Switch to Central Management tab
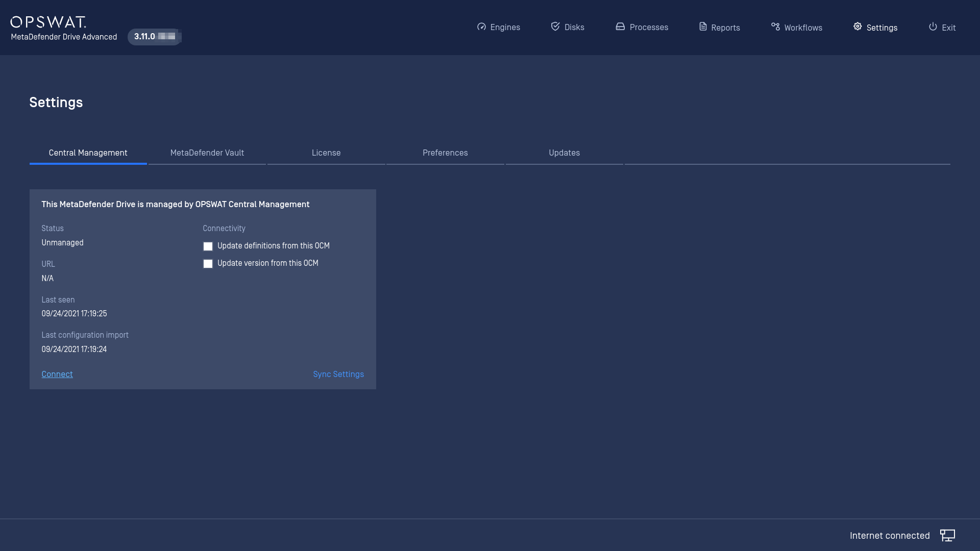The height and width of the screenshot is (551, 980). [x=88, y=153]
